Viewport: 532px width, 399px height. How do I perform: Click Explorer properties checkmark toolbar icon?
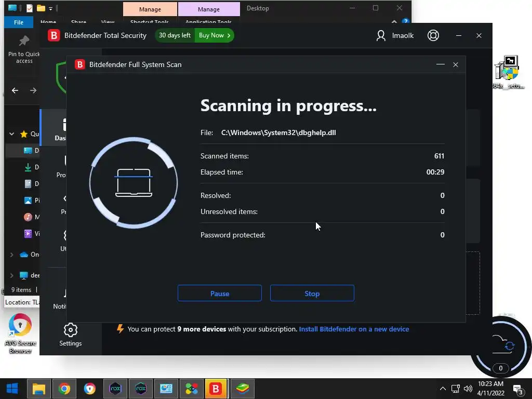coord(30,8)
